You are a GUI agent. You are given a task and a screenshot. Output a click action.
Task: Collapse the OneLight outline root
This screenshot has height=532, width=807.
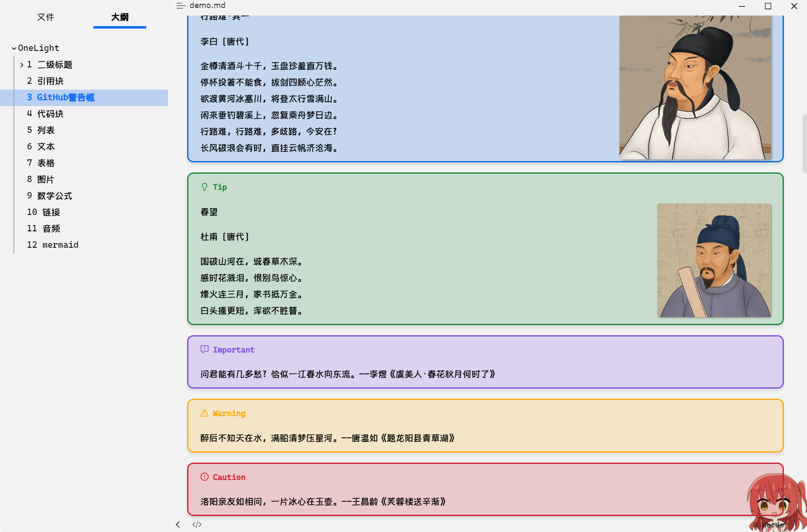pos(14,48)
